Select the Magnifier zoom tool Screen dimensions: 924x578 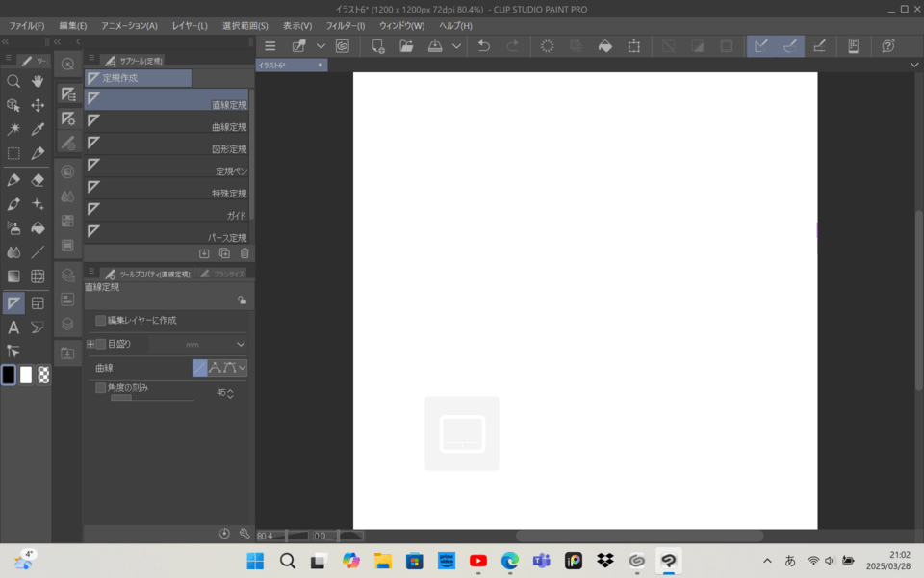[13, 82]
